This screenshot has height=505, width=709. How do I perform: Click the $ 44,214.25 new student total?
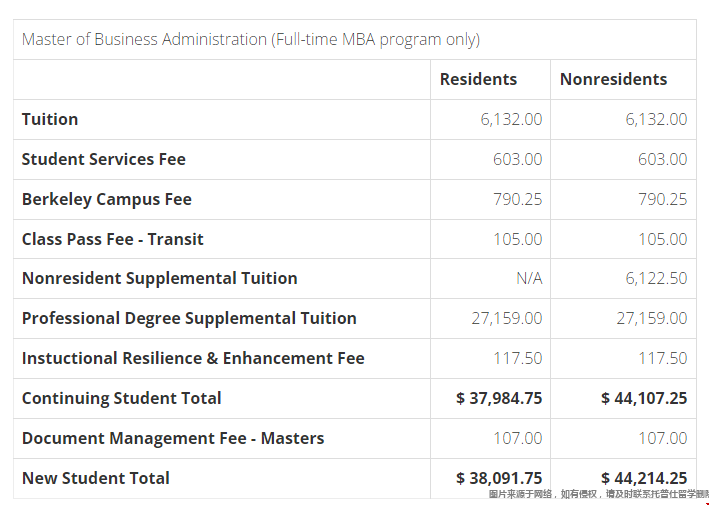tap(644, 478)
